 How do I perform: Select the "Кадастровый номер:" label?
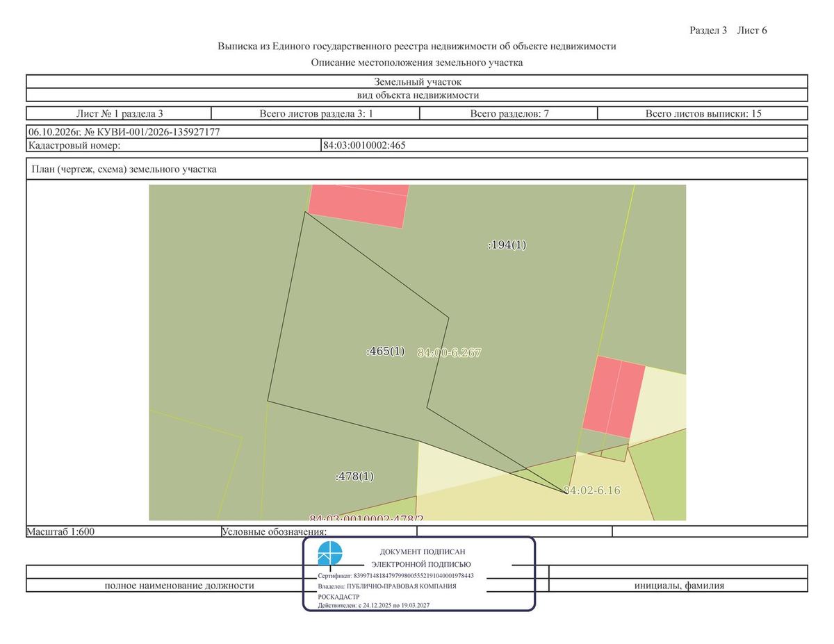point(74,145)
